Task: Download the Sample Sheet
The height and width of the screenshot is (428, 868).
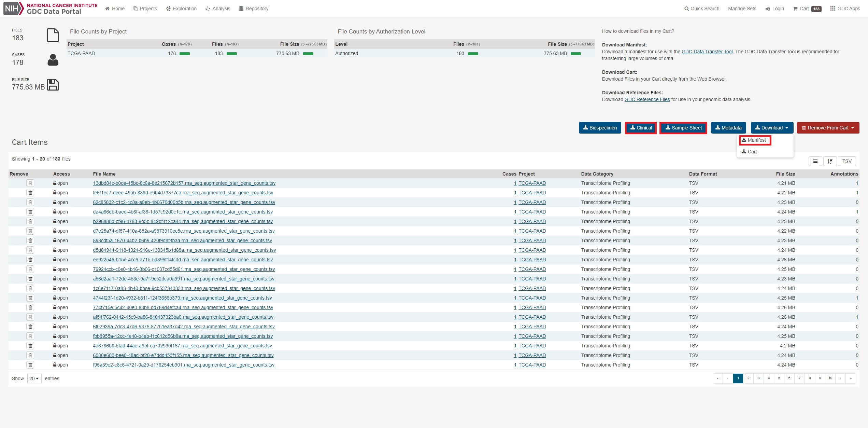Action: click(683, 128)
